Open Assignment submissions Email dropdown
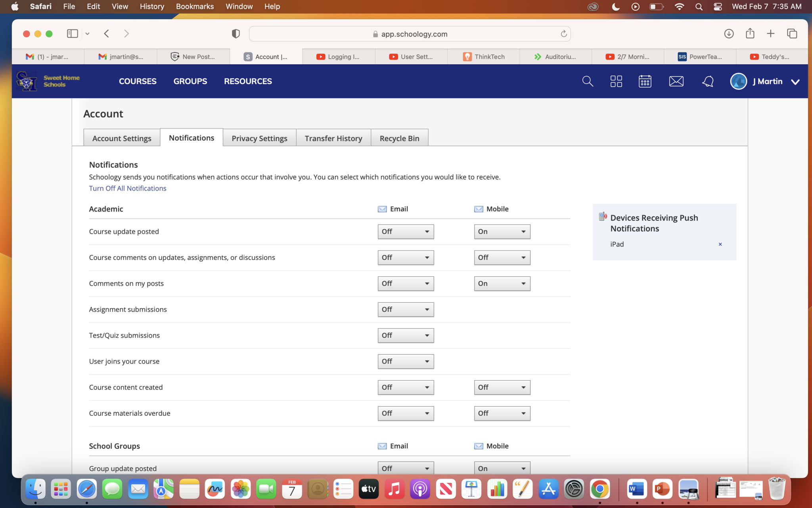 (405, 309)
